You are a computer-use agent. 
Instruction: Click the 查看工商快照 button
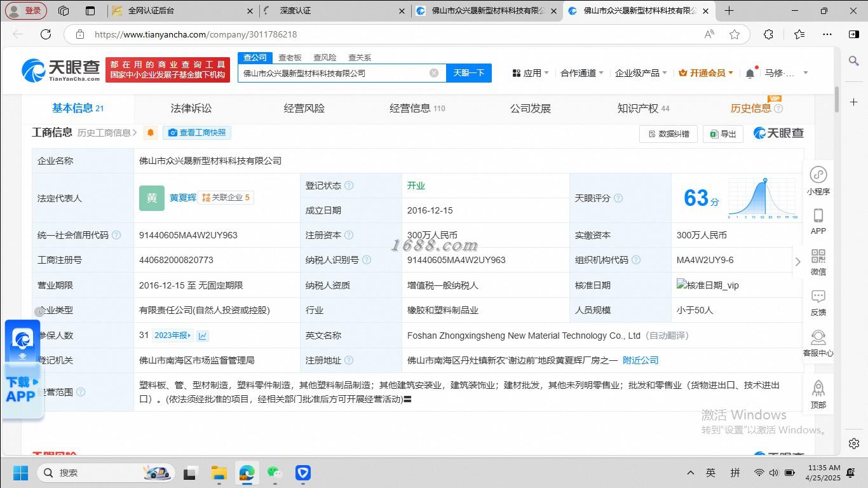pyautogui.click(x=197, y=133)
